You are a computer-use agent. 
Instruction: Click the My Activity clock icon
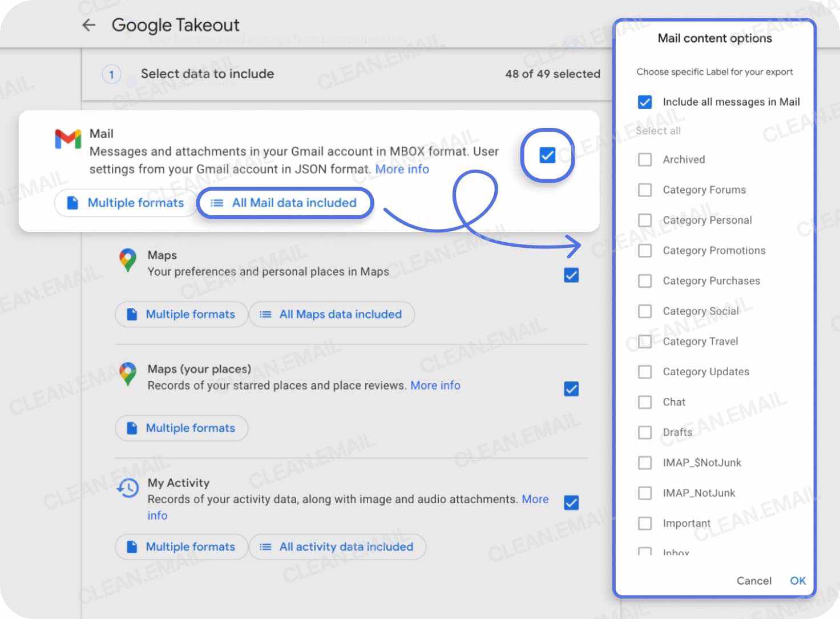click(128, 488)
